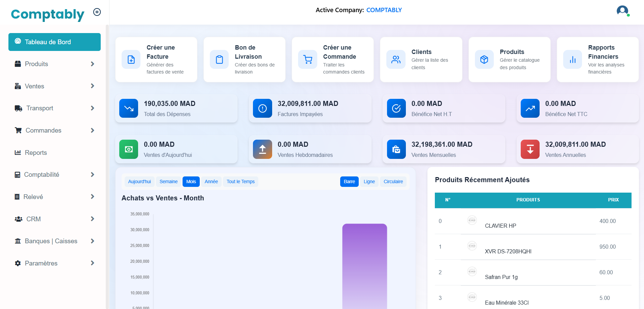Open the CLAVIER HP product row
Viewport: 644px width, 309px height.
tap(500, 226)
